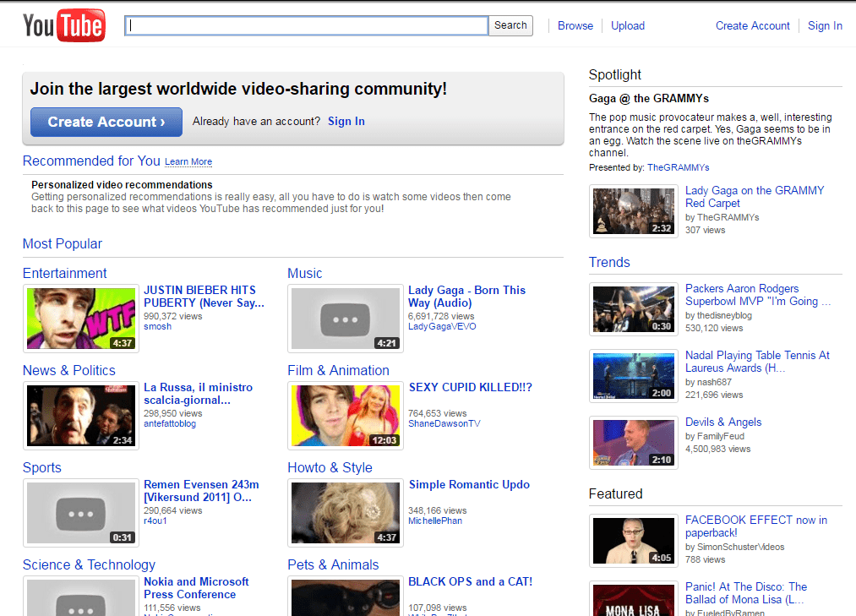
Task: Open 'Panic! At The Disco' title link
Action: (746, 593)
